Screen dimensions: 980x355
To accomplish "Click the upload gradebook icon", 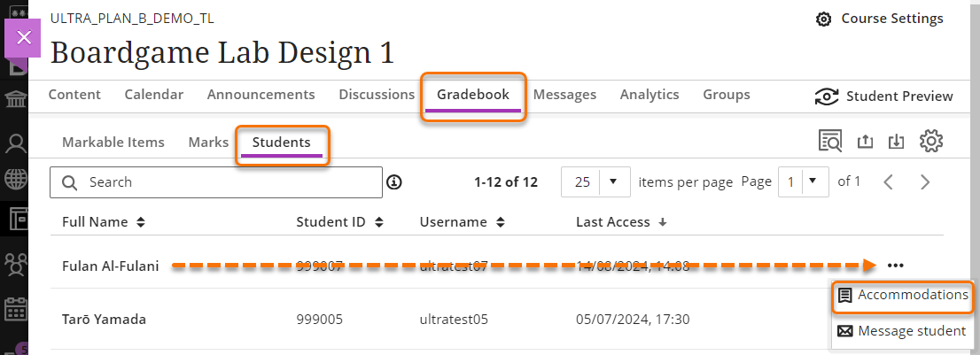I will point(866,141).
